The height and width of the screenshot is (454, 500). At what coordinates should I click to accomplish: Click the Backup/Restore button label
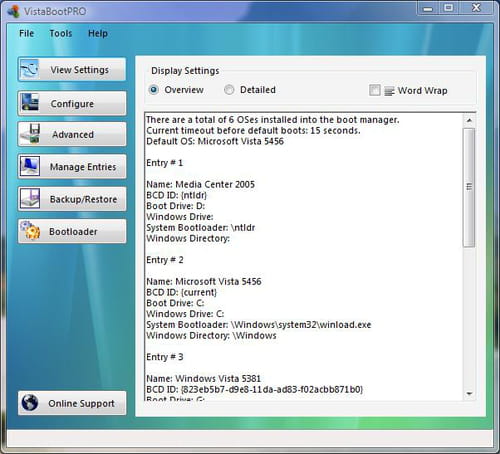tap(83, 199)
